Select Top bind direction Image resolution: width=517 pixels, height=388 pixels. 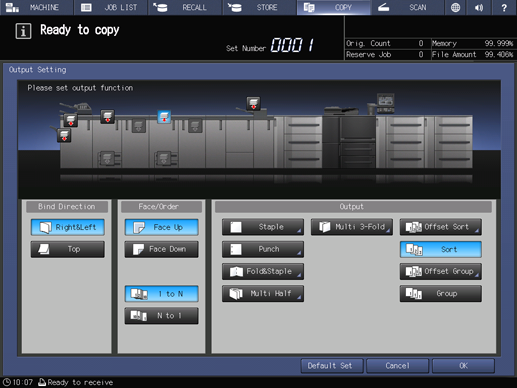coord(68,249)
